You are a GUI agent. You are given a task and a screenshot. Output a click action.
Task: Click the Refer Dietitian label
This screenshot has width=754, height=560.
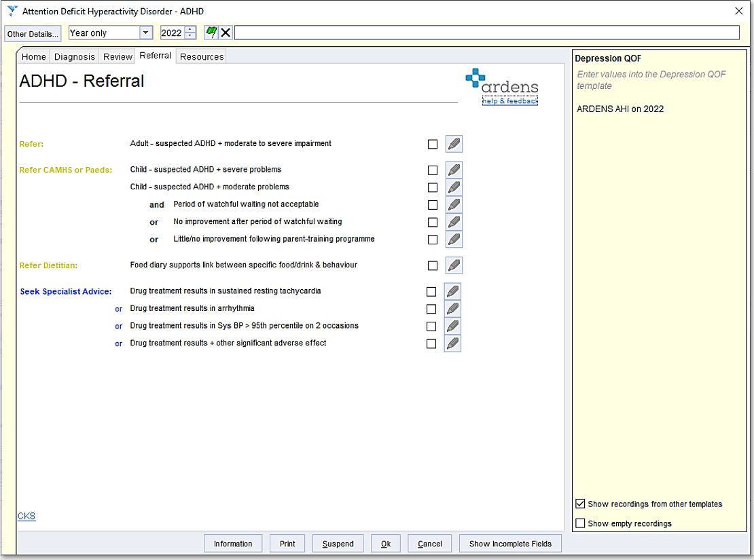tap(48, 266)
